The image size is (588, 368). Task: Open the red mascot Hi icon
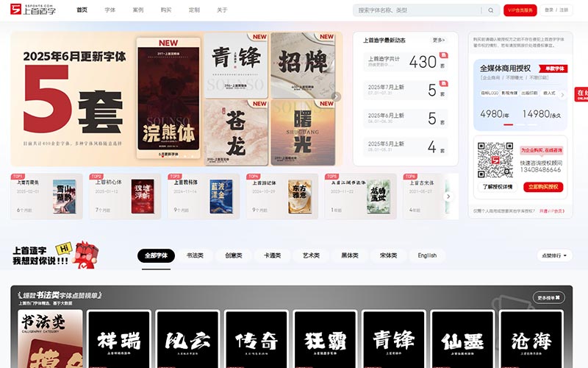click(79, 254)
